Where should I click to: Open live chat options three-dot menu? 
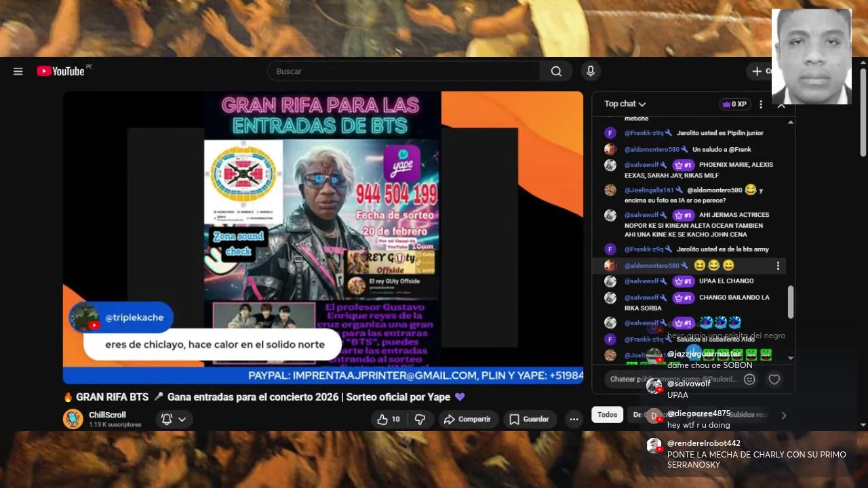click(761, 104)
